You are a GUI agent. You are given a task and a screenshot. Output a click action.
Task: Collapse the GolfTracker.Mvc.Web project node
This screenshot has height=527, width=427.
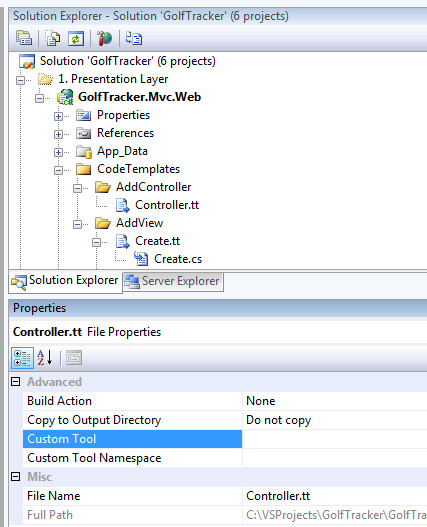click(39, 98)
